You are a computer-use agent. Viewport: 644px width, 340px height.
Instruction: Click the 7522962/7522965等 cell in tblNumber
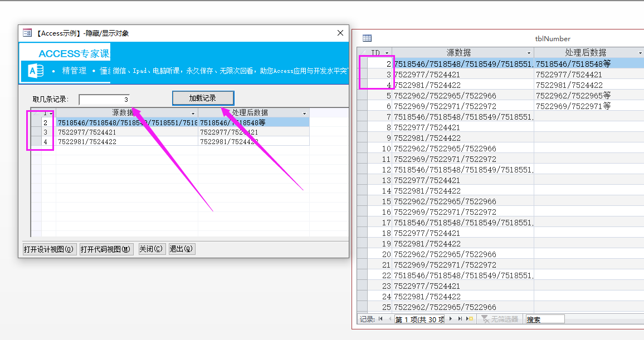click(x=589, y=96)
